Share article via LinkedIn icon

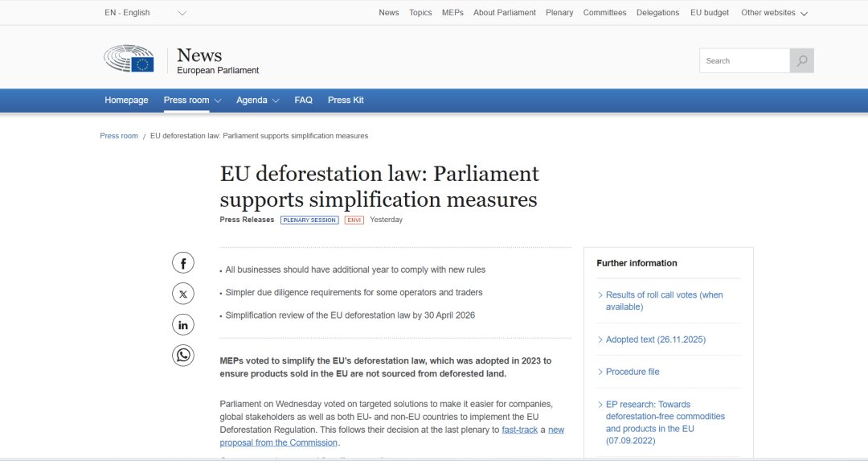tap(183, 325)
